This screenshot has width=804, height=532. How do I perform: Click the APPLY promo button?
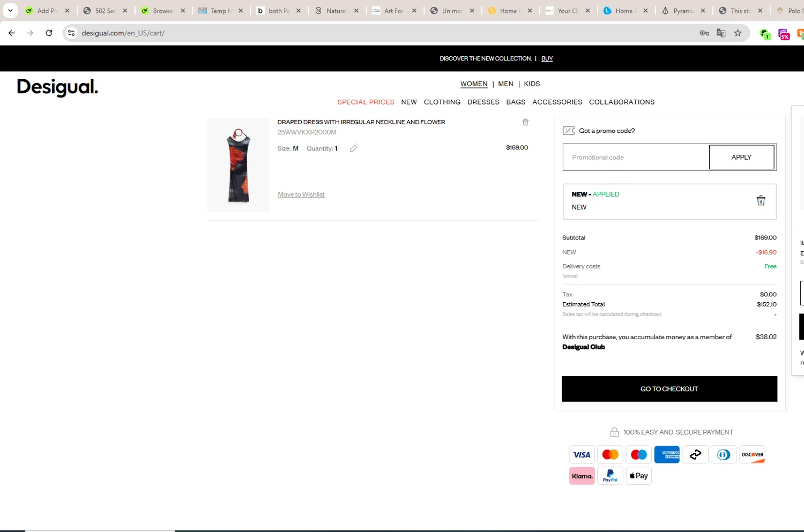point(741,157)
